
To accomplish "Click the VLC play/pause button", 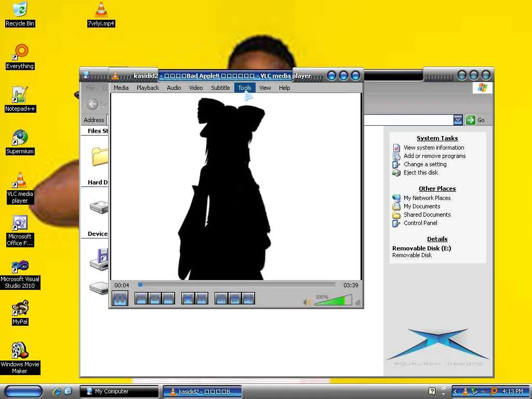I will pos(120,299).
